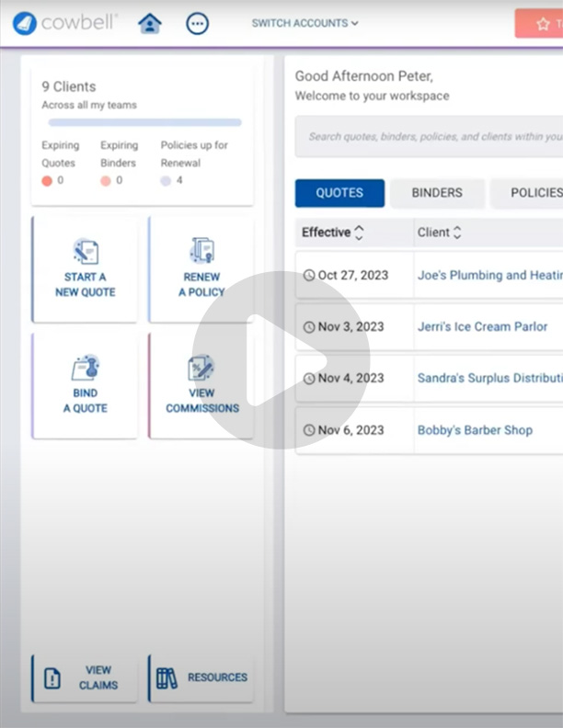Click the '9 Clients' heading
This screenshot has width=563, height=728.
[x=69, y=86]
